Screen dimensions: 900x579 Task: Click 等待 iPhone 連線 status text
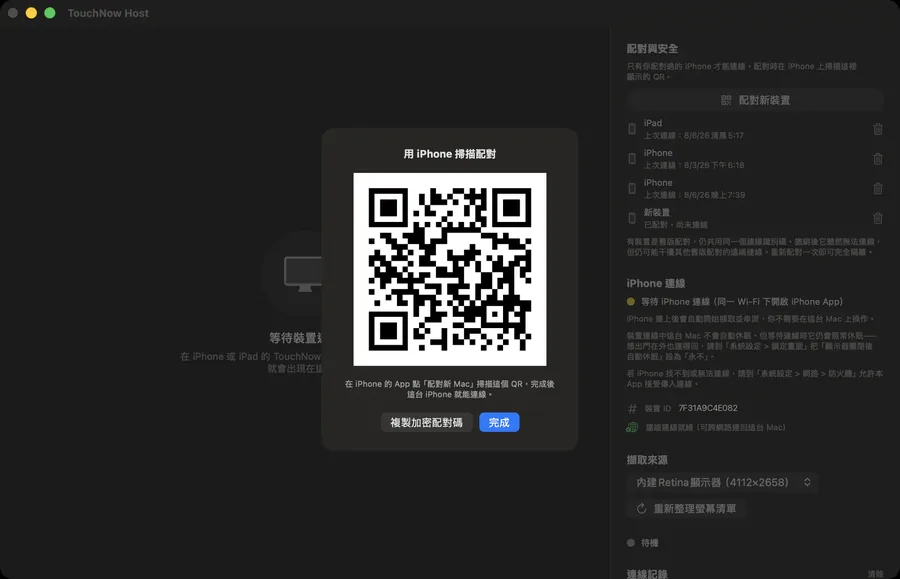coord(742,301)
